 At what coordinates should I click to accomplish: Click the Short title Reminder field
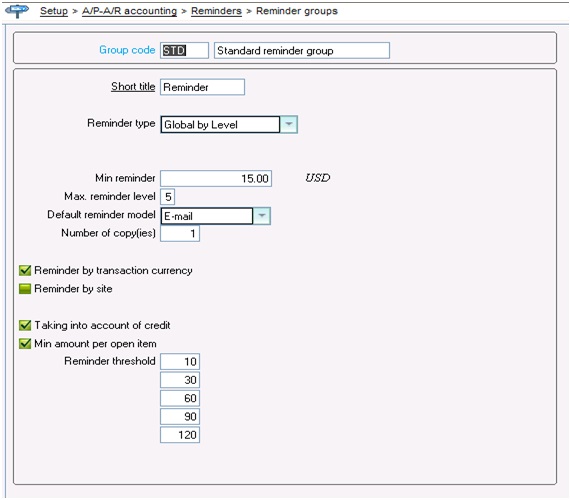coord(202,87)
